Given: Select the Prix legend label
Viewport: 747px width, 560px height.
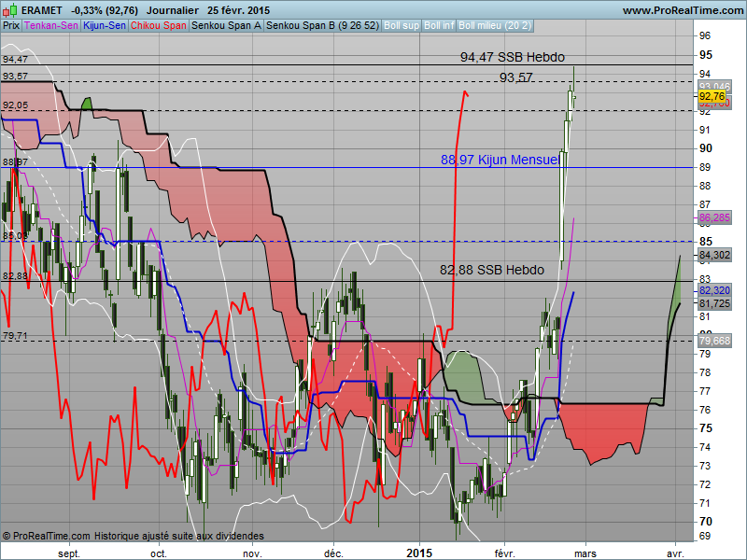Looking at the screenshot, I should [11, 26].
